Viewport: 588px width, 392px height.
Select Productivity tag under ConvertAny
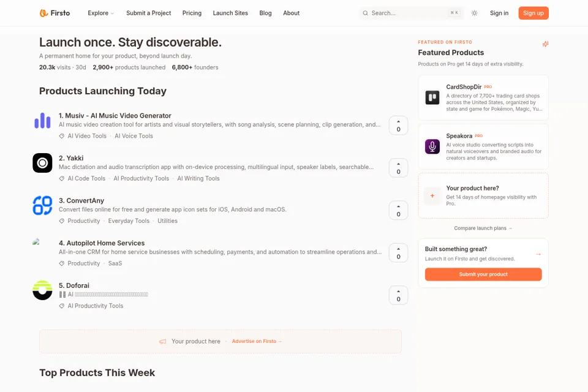pyautogui.click(x=84, y=221)
